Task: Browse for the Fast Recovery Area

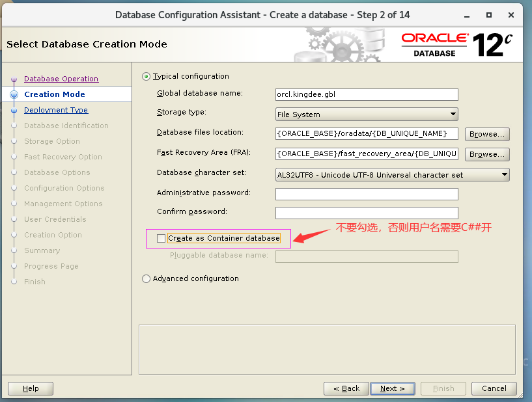Action: 487,154
